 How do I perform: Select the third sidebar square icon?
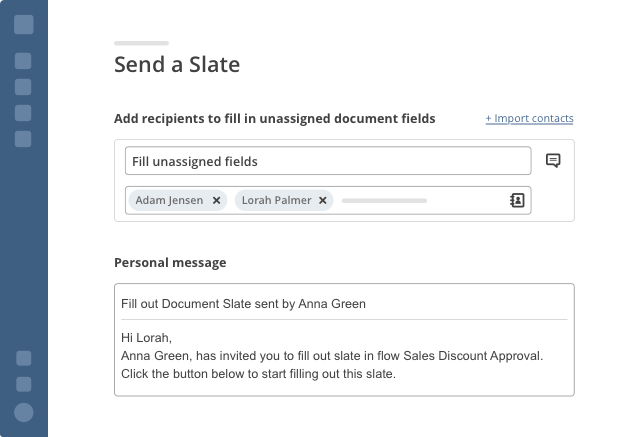pyautogui.click(x=23, y=87)
